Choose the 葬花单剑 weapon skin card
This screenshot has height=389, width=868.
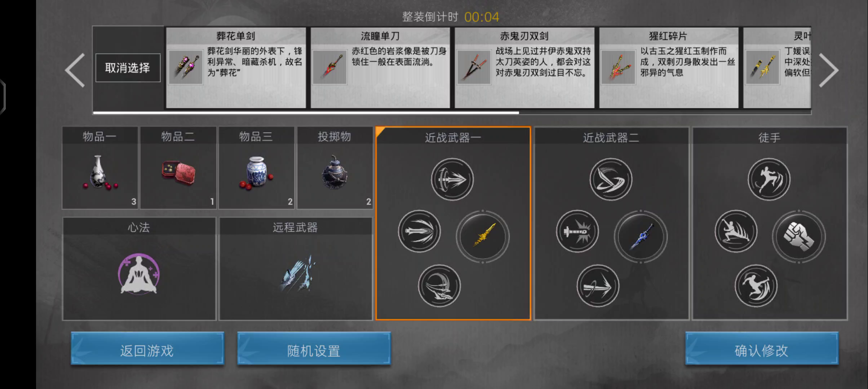point(236,68)
